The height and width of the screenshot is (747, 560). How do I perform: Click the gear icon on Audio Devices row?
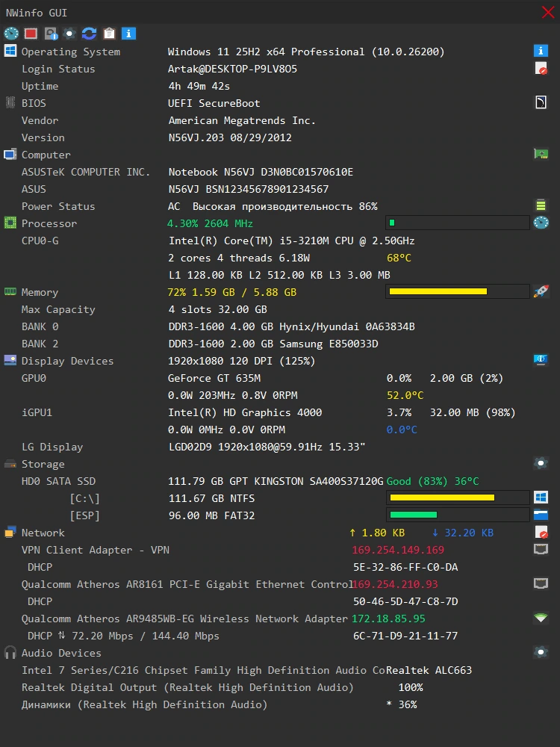pyautogui.click(x=541, y=652)
